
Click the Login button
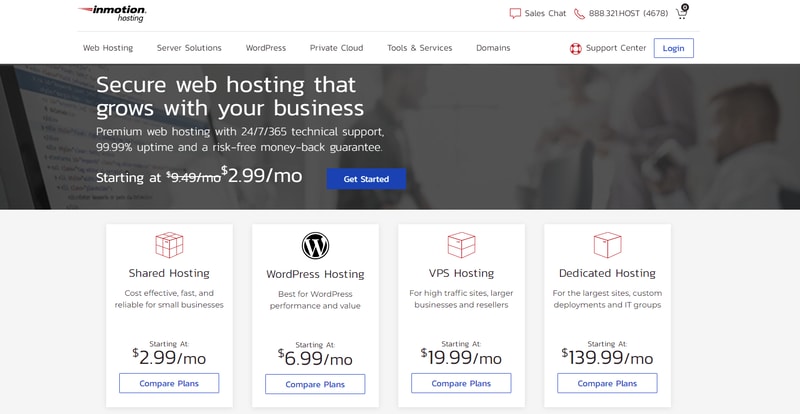[x=673, y=48]
